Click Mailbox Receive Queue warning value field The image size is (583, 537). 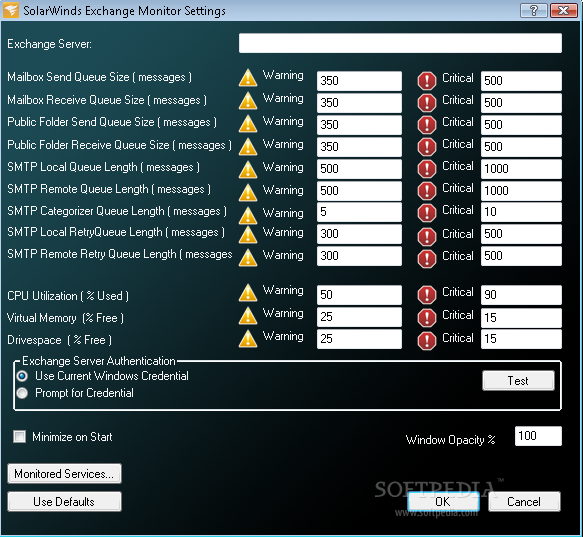pyautogui.click(x=359, y=103)
